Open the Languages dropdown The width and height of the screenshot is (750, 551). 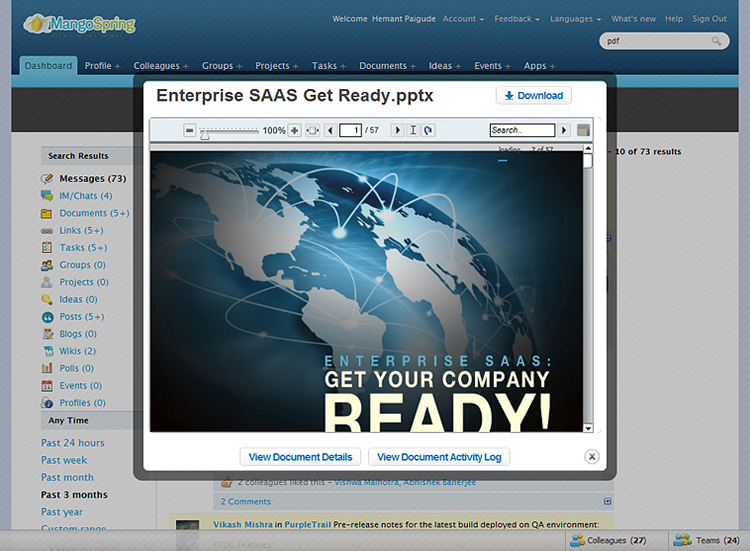pyautogui.click(x=575, y=19)
